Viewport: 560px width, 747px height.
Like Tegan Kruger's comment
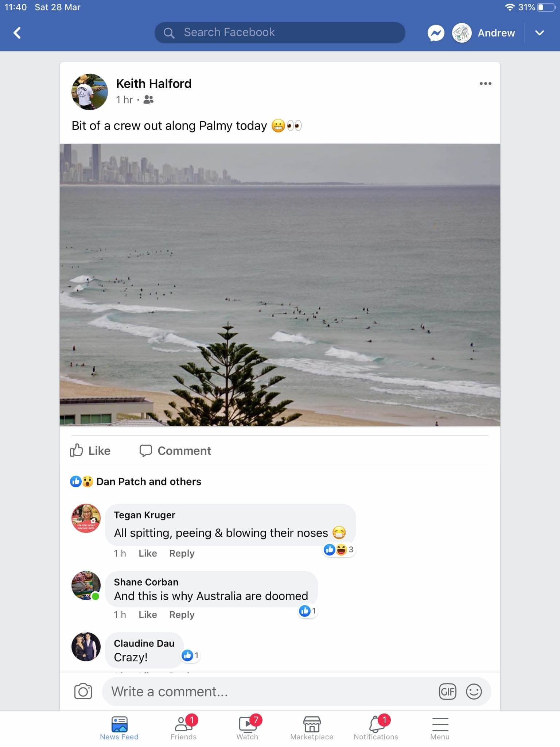point(148,553)
